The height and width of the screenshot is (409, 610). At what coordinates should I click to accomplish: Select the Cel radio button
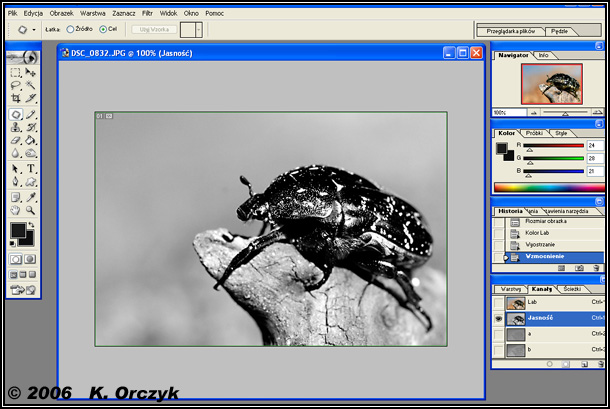point(103,29)
